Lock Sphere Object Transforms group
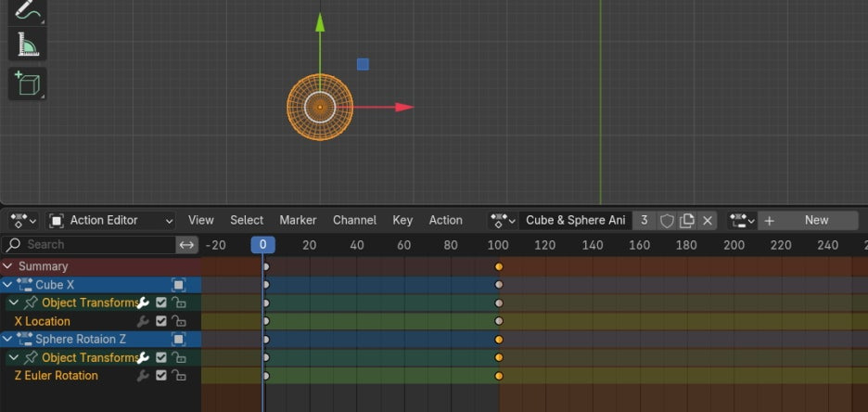Viewport: 868px width, 412px height. pos(178,357)
